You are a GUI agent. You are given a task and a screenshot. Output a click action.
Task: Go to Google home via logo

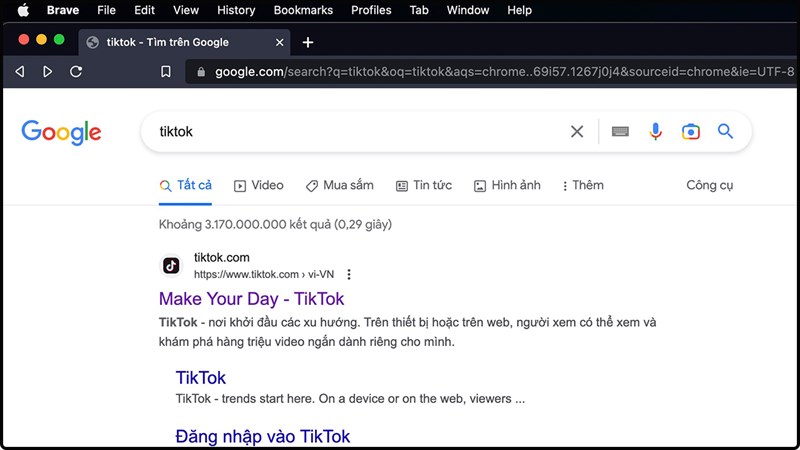[61, 132]
